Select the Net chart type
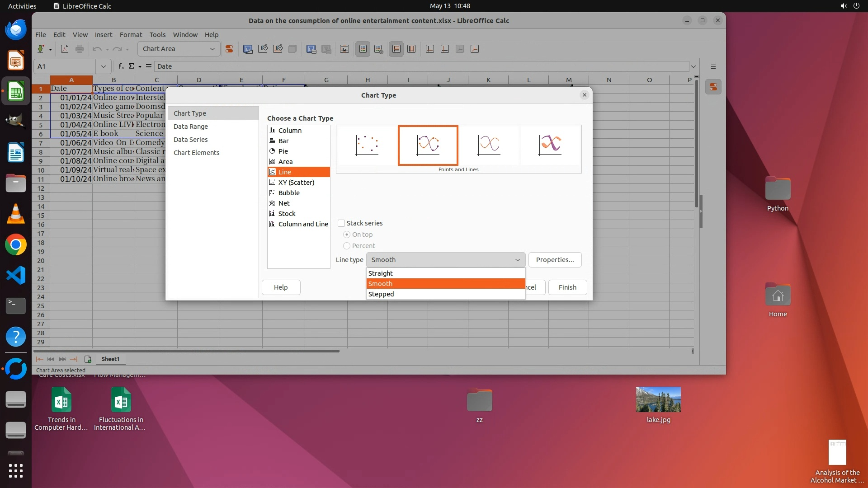Viewport: 868px width, 488px height. pos(284,203)
